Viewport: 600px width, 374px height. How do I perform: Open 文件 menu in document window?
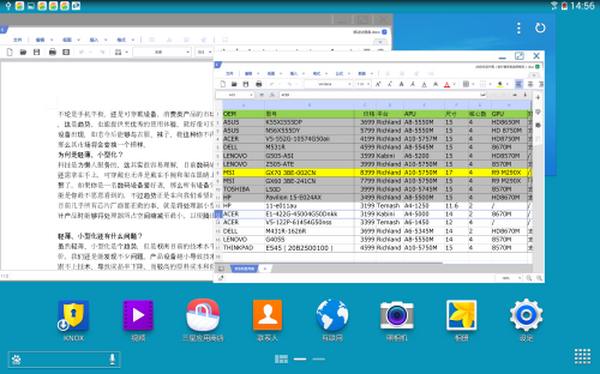(x=18, y=40)
